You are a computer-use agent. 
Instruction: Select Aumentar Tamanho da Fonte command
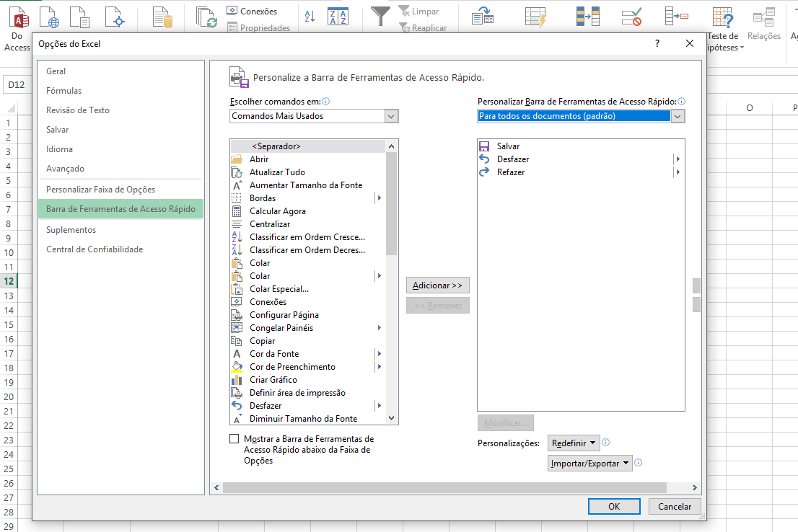(307, 185)
